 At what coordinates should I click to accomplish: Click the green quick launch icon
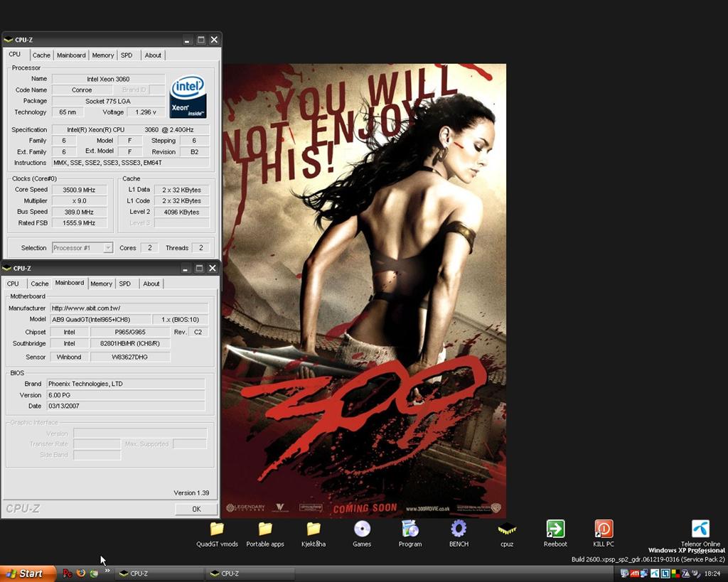tap(94, 573)
